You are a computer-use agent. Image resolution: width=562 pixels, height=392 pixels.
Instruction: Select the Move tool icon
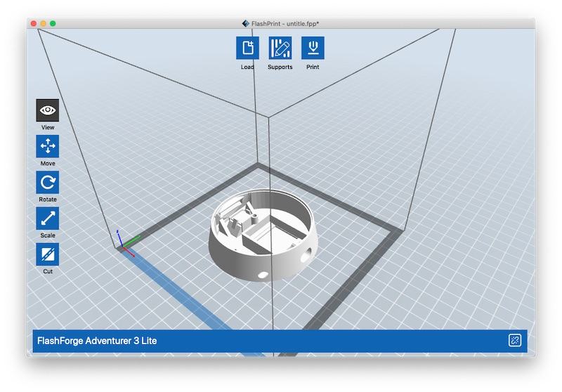coord(48,146)
